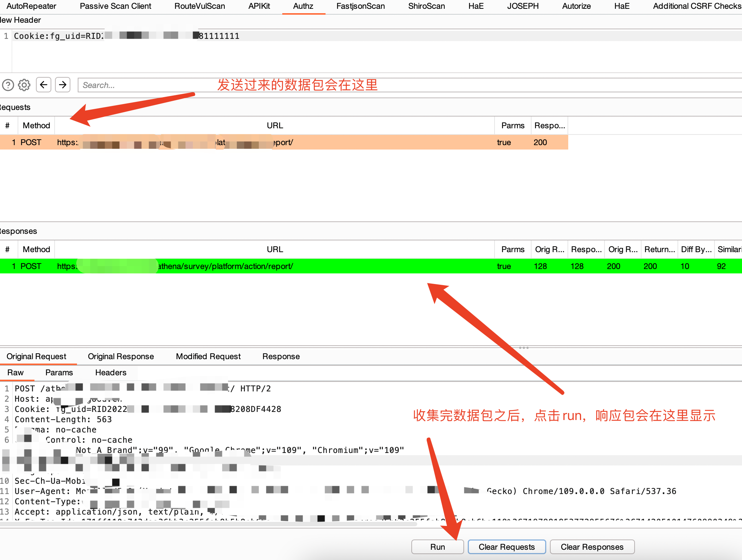742x560 pixels.
Task: Open the APIKit tab
Action: (259, 6)
